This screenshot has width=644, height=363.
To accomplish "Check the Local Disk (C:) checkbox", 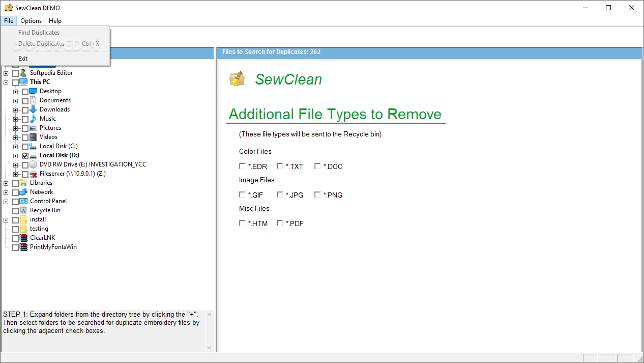I will (x=25, y=147).
